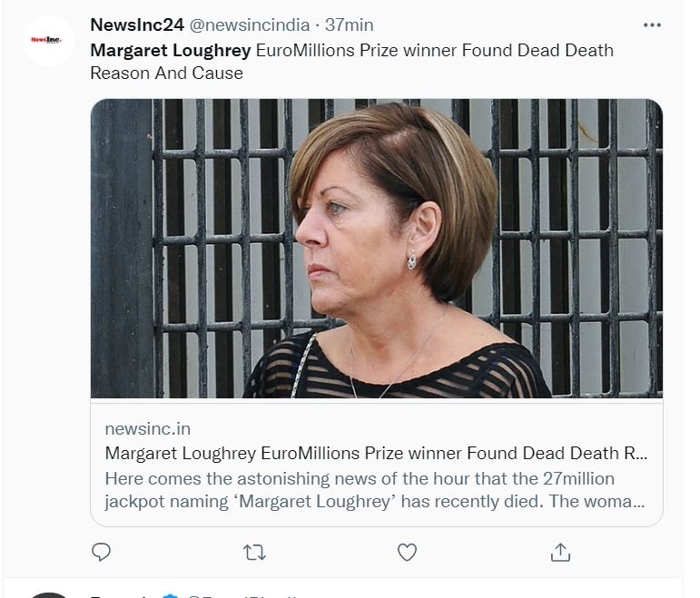
Task: Open the link card headline
Action: [x=376, y=453]
